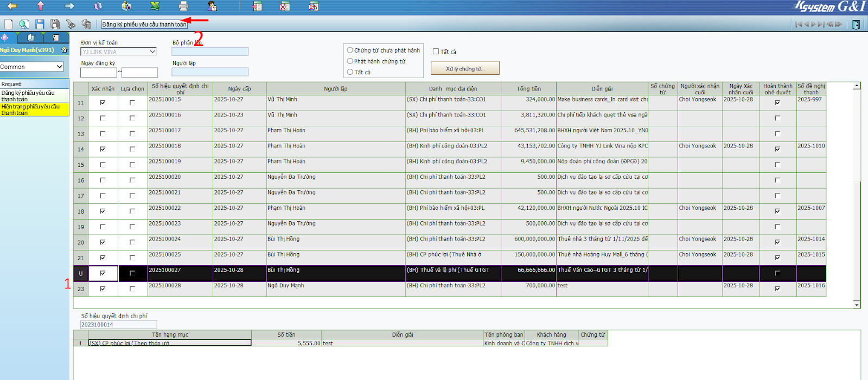Select 'Phát hành chứng từ' radio option
The width and height of the screenshot is (868, 380).
(x=350, y=61)
